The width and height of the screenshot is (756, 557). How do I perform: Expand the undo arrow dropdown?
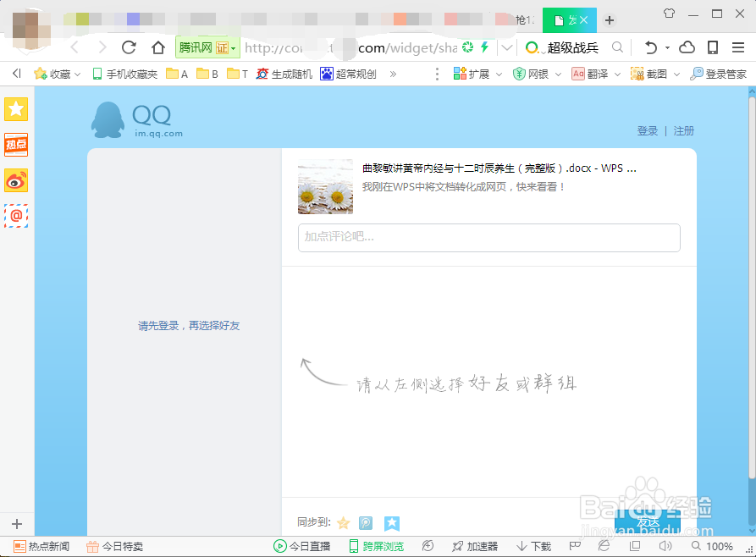coord(667,47)
